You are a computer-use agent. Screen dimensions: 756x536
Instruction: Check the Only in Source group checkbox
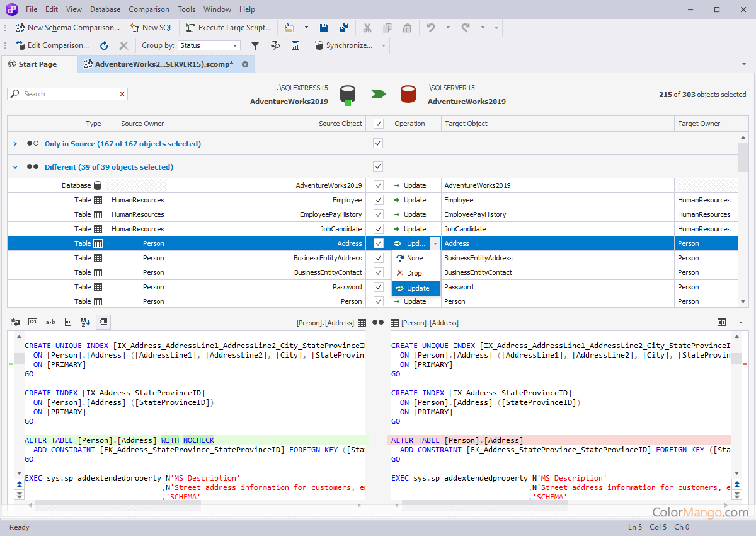coord(377,143)
